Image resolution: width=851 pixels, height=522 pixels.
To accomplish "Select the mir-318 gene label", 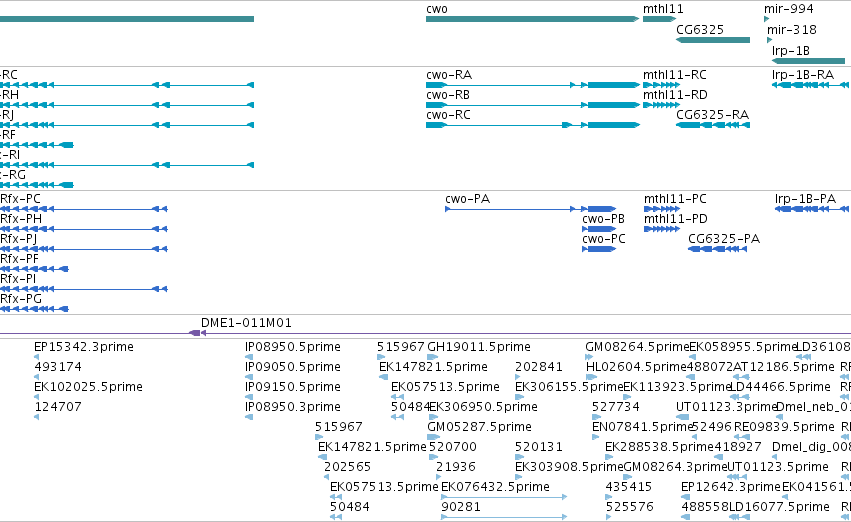I will pyautogui.click(x=791, y=30).
